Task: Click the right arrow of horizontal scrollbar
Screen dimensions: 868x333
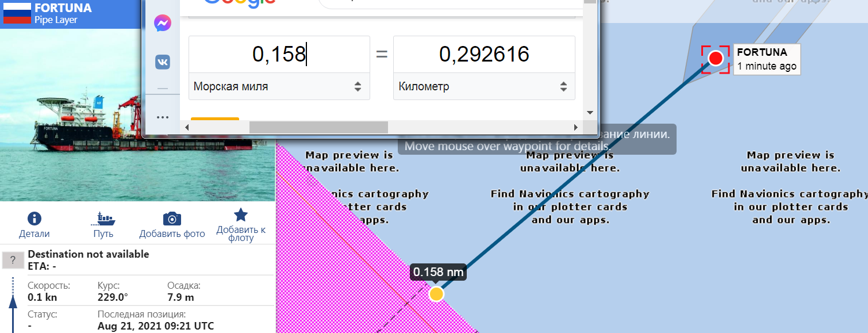Action: 575,127
